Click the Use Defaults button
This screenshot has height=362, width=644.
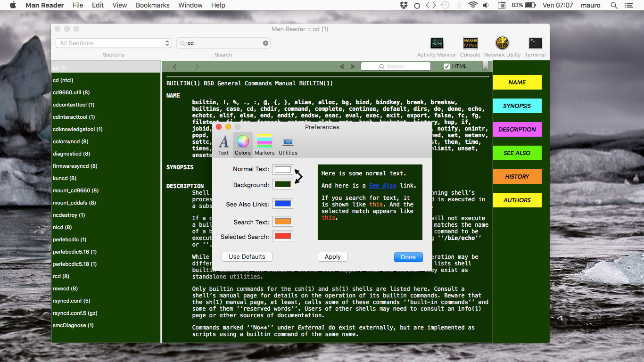pos(247,257)
